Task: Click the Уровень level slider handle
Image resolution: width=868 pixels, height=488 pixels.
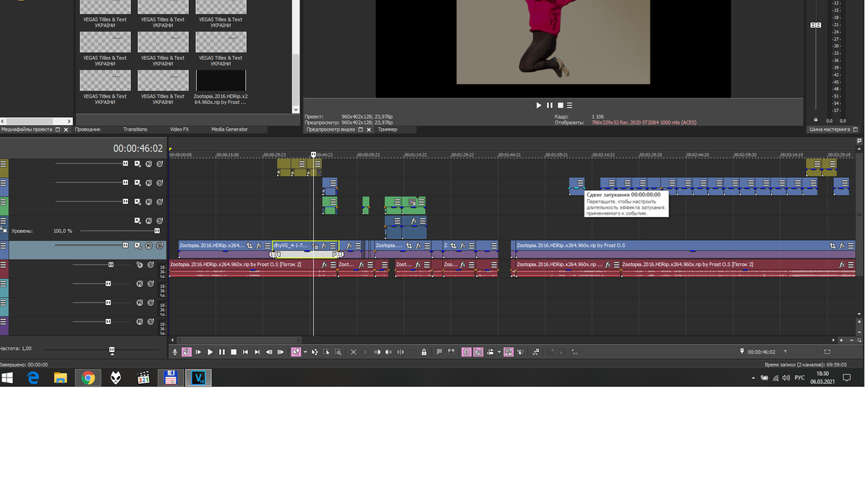Action: click(157, 231)
